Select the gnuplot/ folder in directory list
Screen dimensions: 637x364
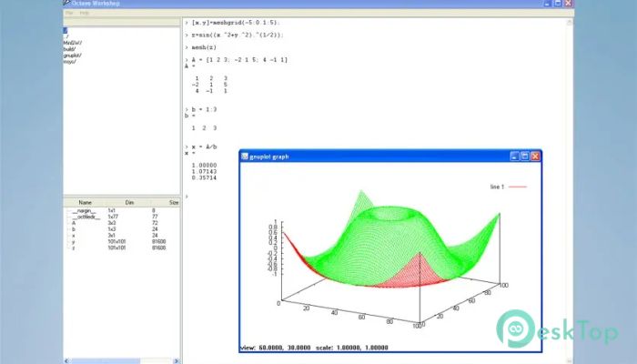pos(72,56)
